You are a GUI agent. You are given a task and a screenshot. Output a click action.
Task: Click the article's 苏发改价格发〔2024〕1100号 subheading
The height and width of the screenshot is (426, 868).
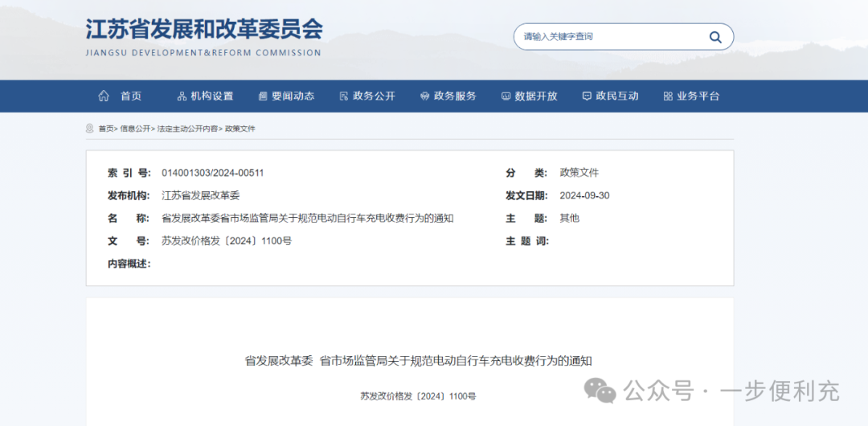(x=418, y=396)
